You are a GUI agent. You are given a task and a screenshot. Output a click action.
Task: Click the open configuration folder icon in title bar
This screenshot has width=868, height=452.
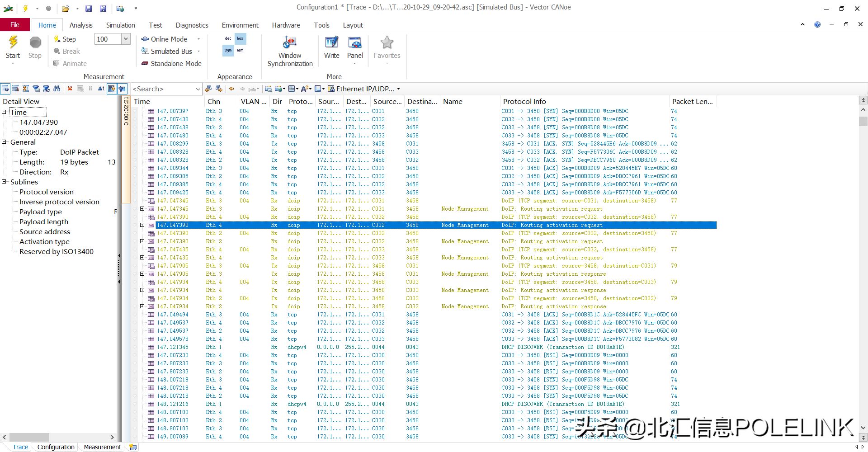[66, 8]
